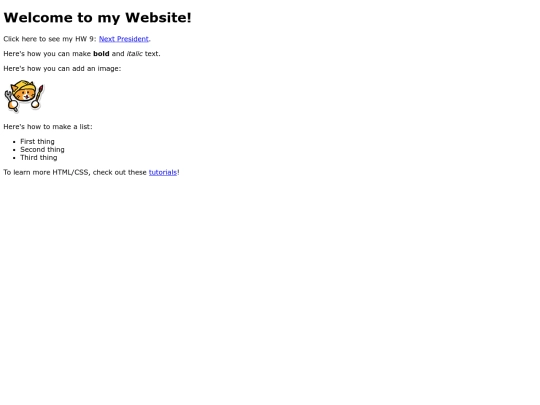Screen dimensions: 540x405
Task: Click the bullet before First thing
Action: click(x=14, y=142)
